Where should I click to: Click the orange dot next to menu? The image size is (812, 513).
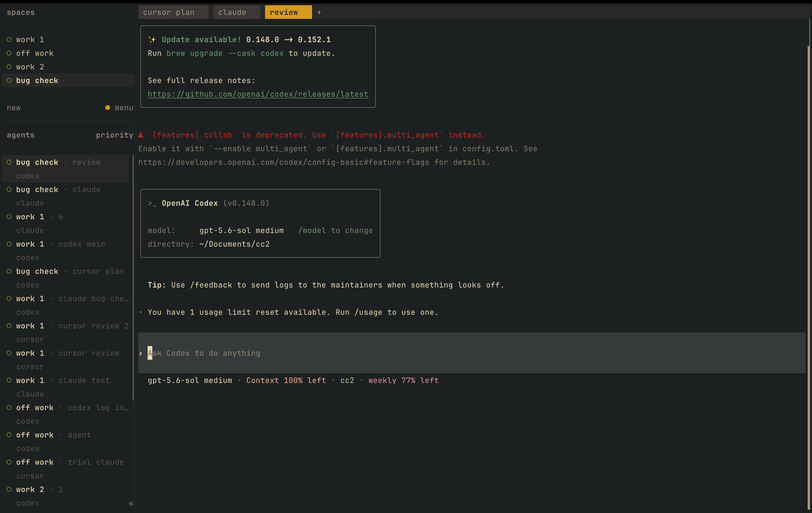click(108, 108)
